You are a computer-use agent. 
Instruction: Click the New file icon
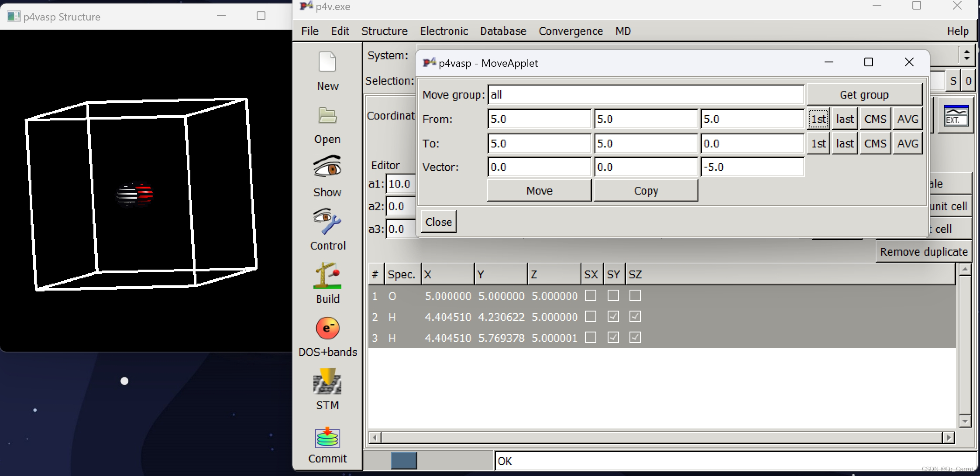tap(327, 62)
